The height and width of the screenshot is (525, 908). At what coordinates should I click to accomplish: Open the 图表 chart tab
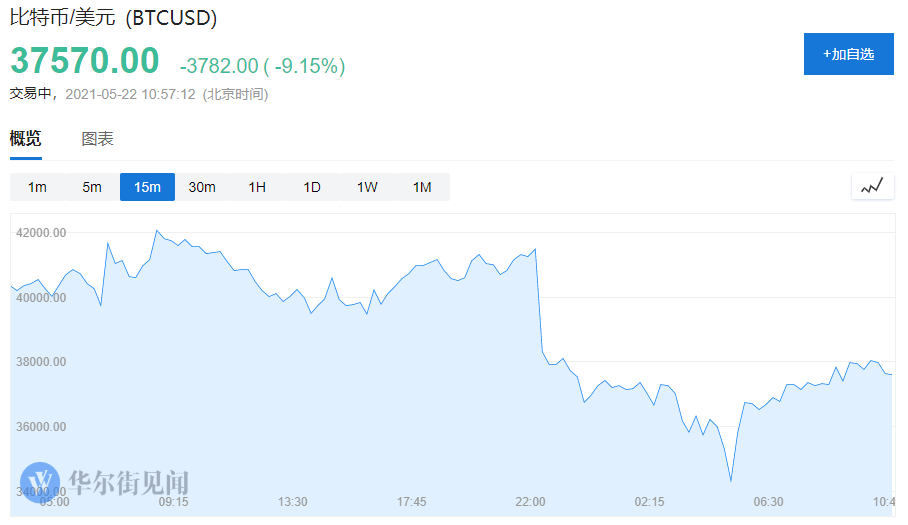pos(97,139)
